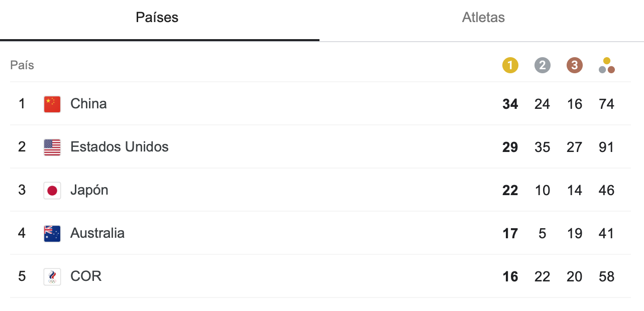644x311 pixels.
Task: Click China's gold count of 34
Action: tap(510, 104)
